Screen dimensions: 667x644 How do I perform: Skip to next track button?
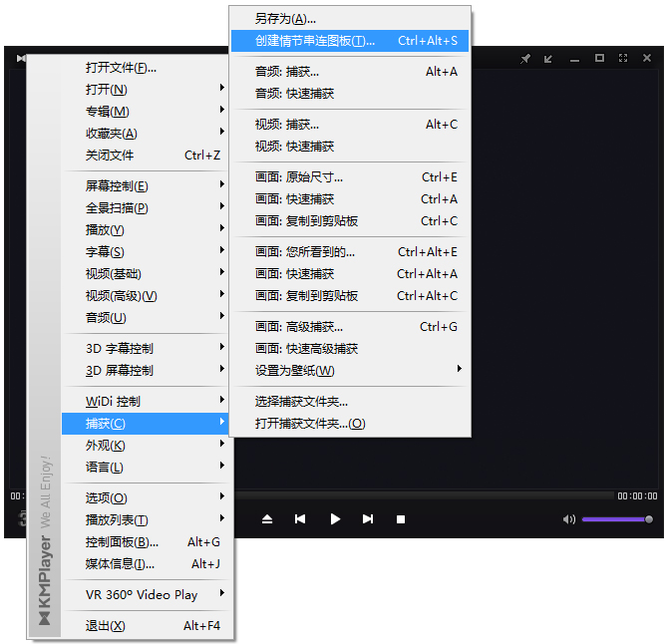(x=368, y=519)
